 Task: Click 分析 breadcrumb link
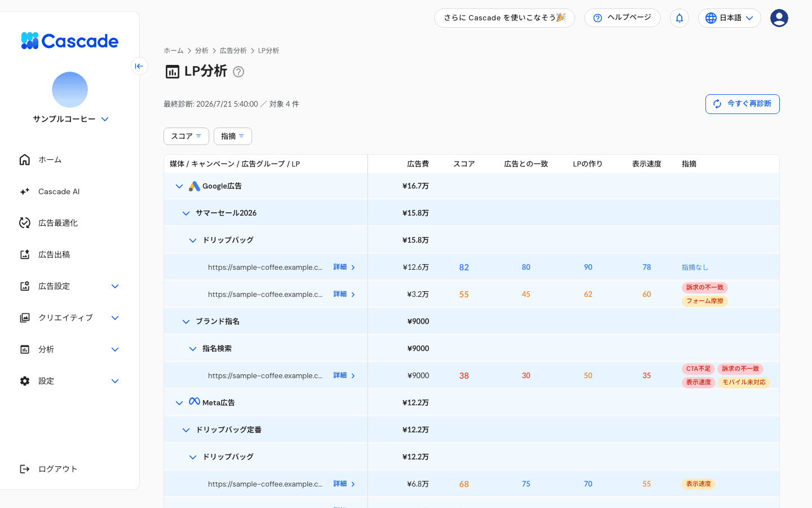tap(202, 51)
